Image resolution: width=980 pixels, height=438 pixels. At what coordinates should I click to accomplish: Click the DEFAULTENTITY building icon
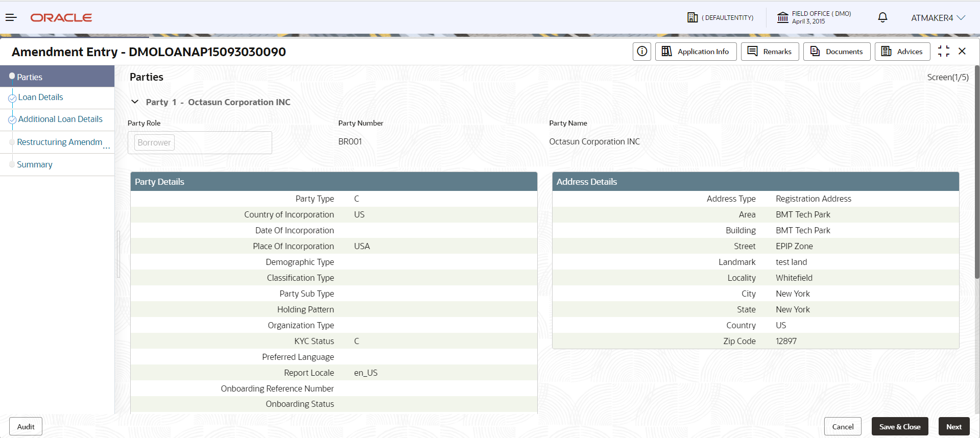tap(692, 17)
